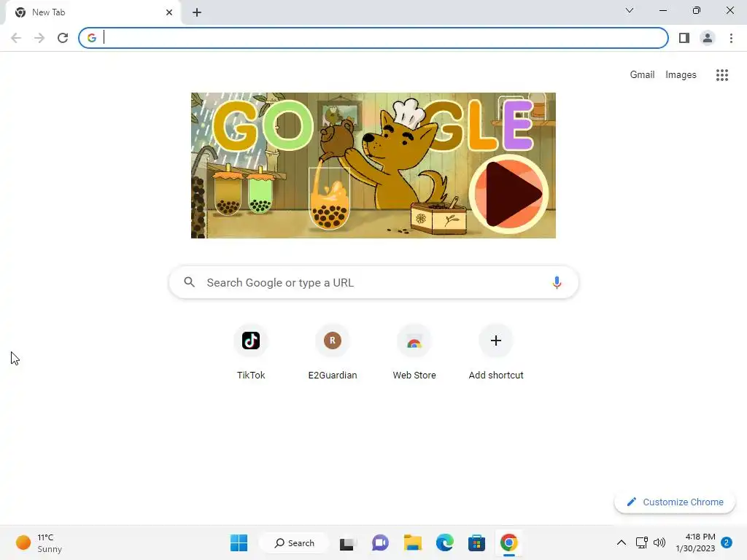Restore down the Chrome window

click(x=697, y=10)
